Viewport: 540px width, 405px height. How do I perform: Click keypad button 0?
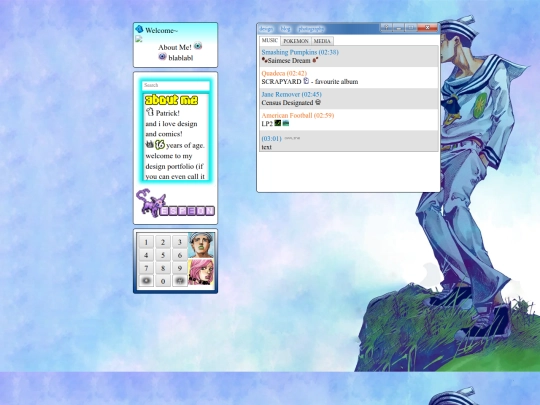coord(163,281)
